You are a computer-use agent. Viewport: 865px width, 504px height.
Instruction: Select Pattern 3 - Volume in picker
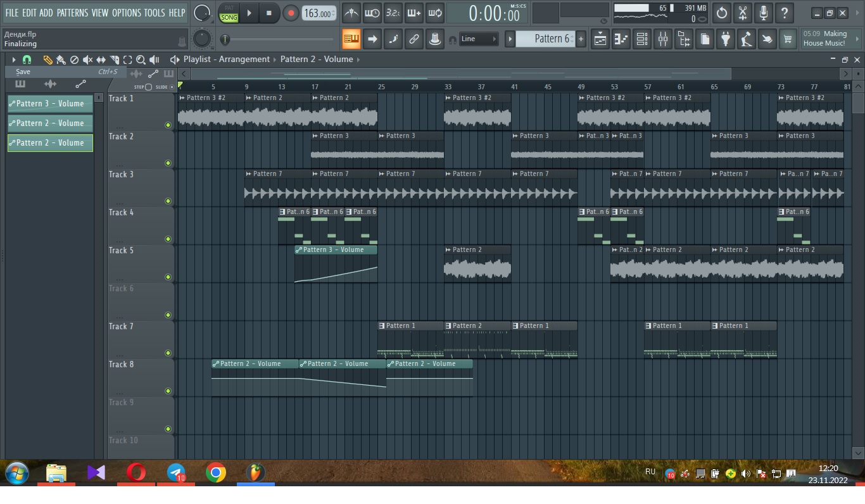(x=50, y=104)
